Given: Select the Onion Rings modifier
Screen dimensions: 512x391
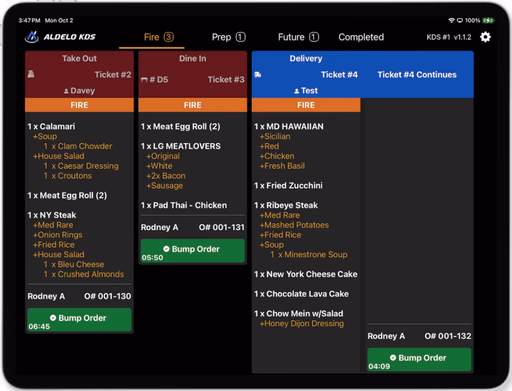Looking at the screenshot, I should pyautogui.click(x=58, y=235).
